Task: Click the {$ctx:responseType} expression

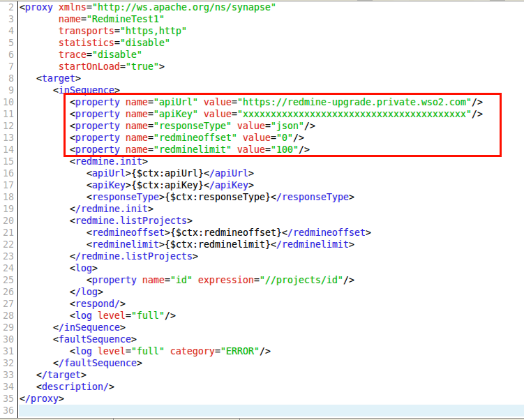Action: [x=218, y=197]
